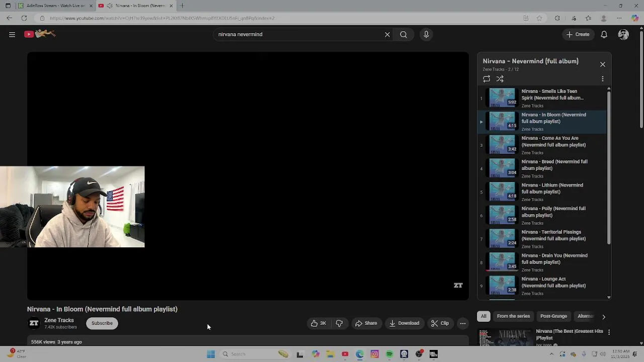Start voice search with microphone
This screenshot has height=362, width=644.
426,35
